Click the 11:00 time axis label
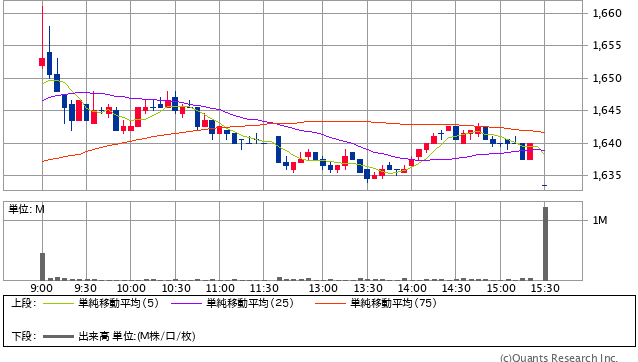The image size is (638, 362). point(220,288)
